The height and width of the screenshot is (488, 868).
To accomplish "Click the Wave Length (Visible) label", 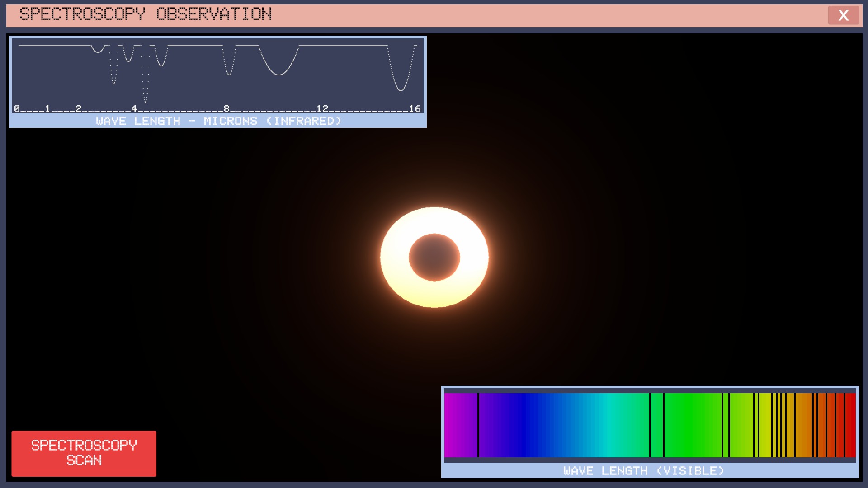I will [x=643, y=471].
